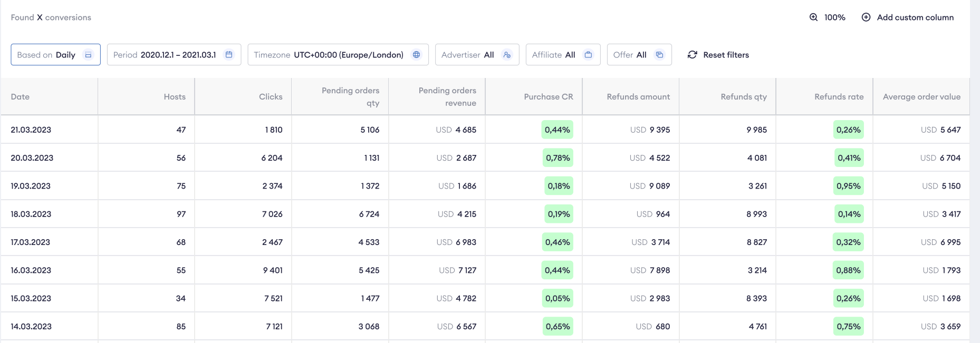Click the Advertiser people icon

click(x=507, y=55)
